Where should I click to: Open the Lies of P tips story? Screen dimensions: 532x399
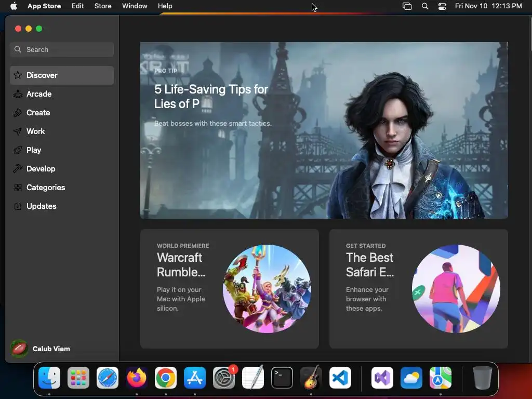324,130
